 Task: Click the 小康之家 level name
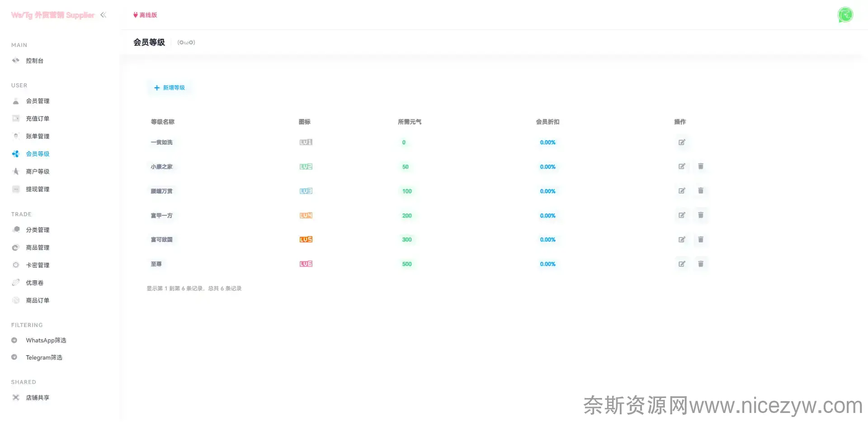(x=162, y=166)
